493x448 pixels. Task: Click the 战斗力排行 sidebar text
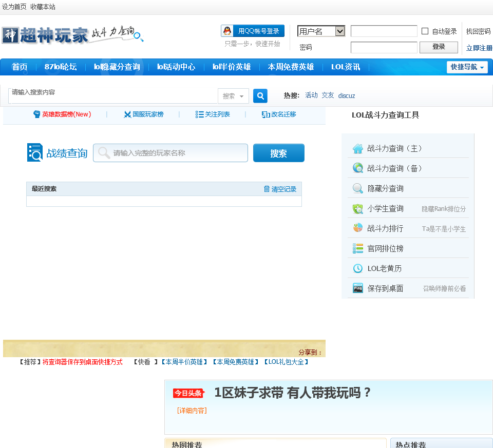386,228
